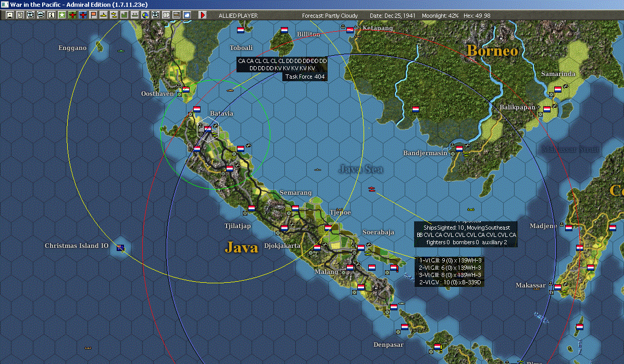Image resolution: width=624 pixels, height=364 pixels.
Task: Open the ship window list icon
Action: [41, 15]
